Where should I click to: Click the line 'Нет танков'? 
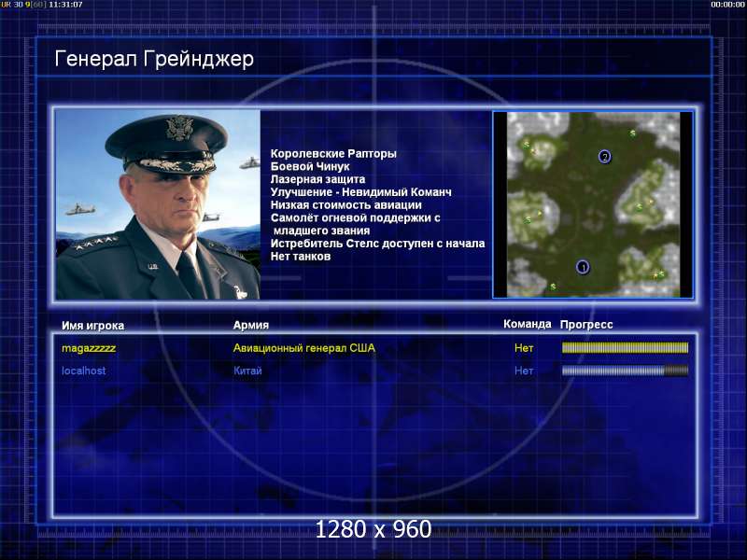[x=301, y=257]
